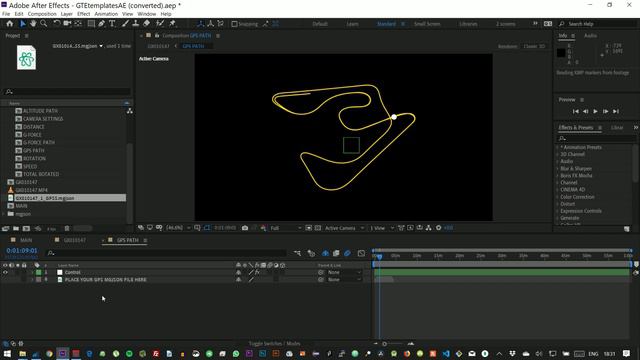Image resolution: width=640 pixels, height=360 pixels.
Task: Switch to the Audio panel tab
Action: coord(590,36)
